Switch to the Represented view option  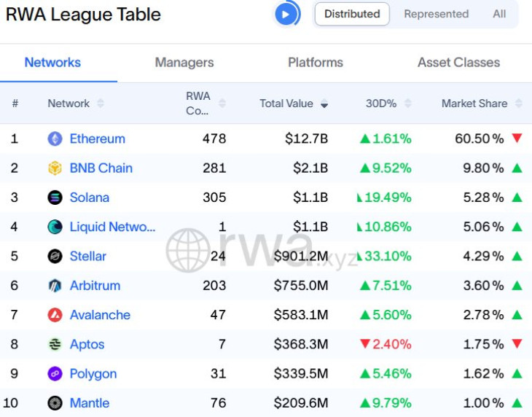click(x=436, y=14)
